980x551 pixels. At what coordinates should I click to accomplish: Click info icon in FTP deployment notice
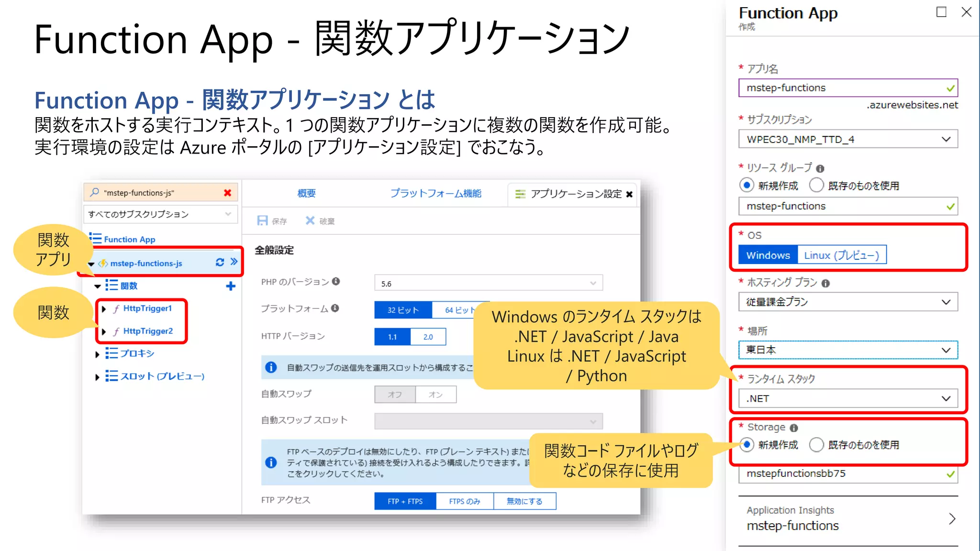tap(271, 463)
